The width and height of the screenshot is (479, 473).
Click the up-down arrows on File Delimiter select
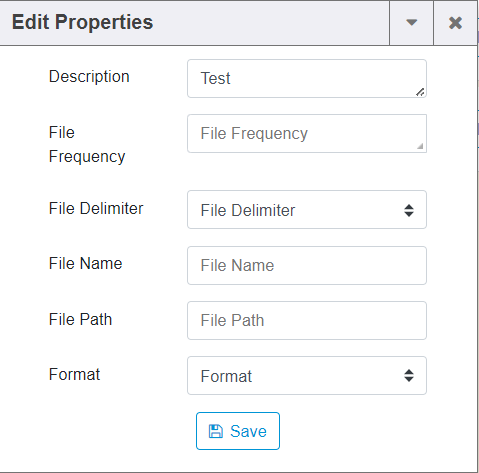click(x=409, y=210)
